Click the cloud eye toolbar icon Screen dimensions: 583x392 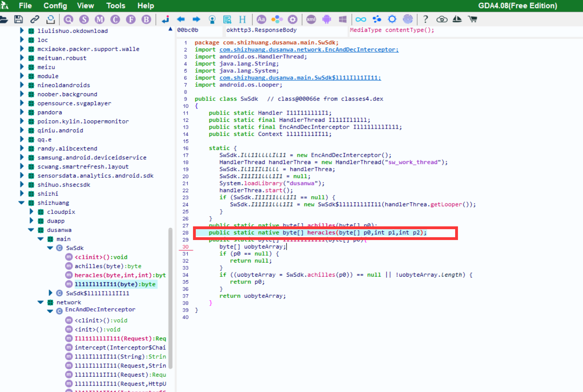(x=442, y=19)
